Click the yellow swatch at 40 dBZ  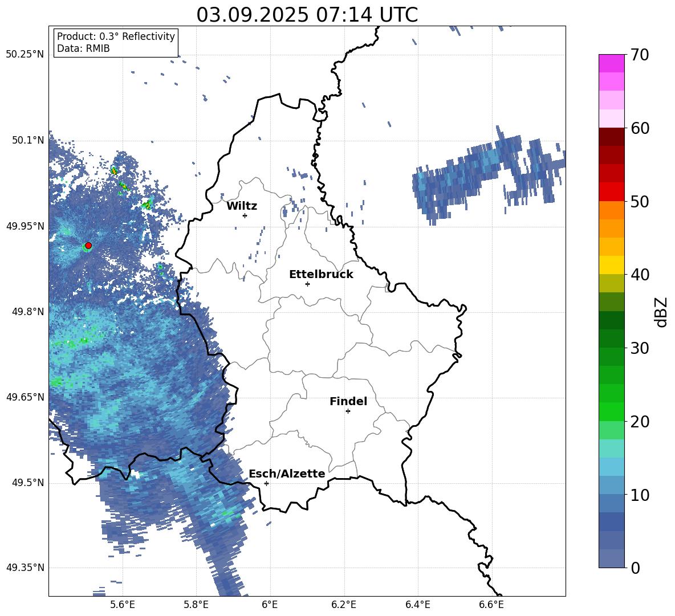point(611,265)
